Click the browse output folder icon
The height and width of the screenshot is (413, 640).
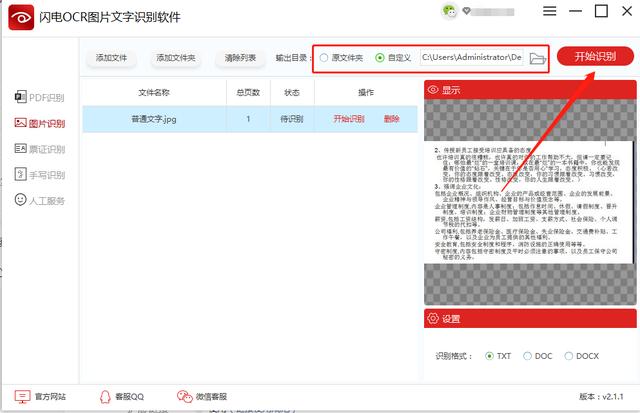(538, 59)
